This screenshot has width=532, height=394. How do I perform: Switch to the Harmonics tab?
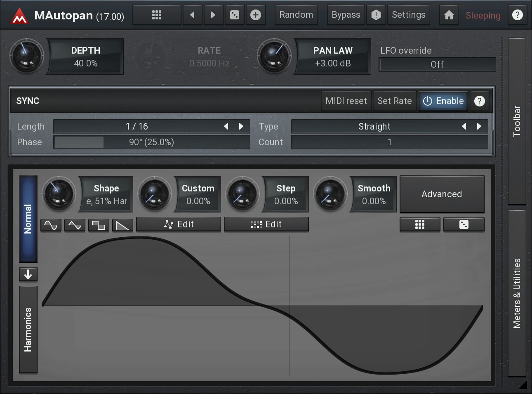(28, 330)
